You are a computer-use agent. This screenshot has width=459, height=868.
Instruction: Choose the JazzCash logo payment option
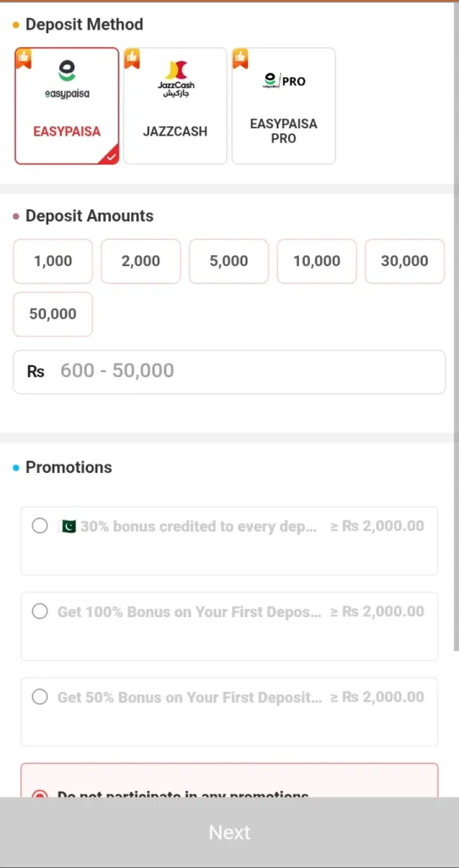click(175, 79)
